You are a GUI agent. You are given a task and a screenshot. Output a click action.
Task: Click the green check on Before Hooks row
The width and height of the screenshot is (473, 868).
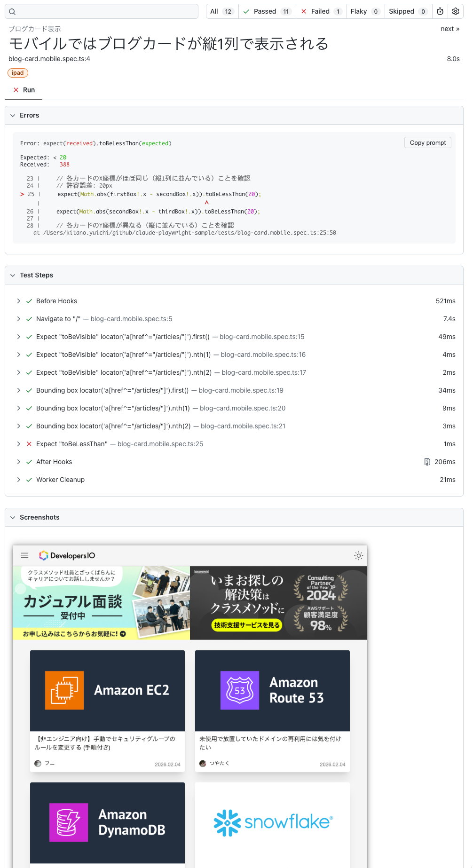click(x=29, y=301)
